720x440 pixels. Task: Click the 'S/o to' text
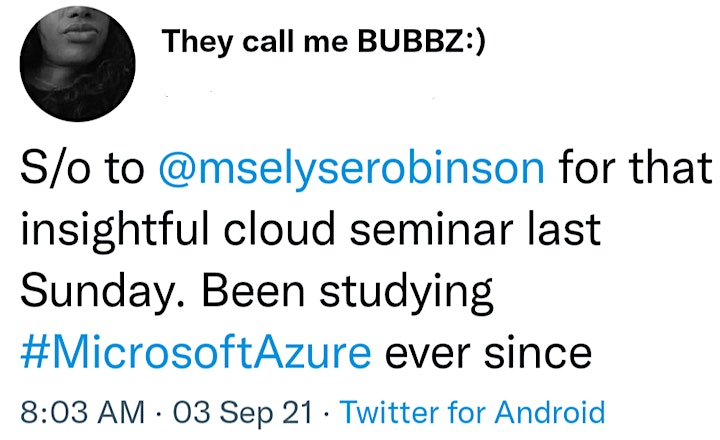83,169
